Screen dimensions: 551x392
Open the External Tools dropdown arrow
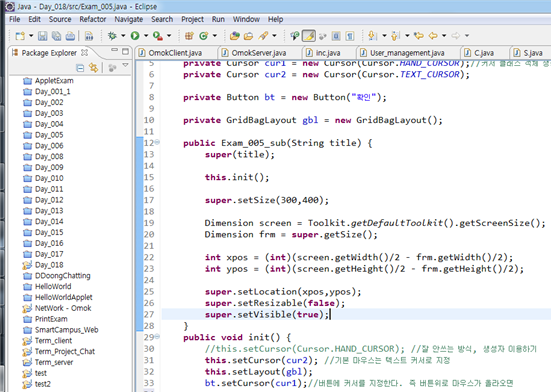click(x=169, y=35)
